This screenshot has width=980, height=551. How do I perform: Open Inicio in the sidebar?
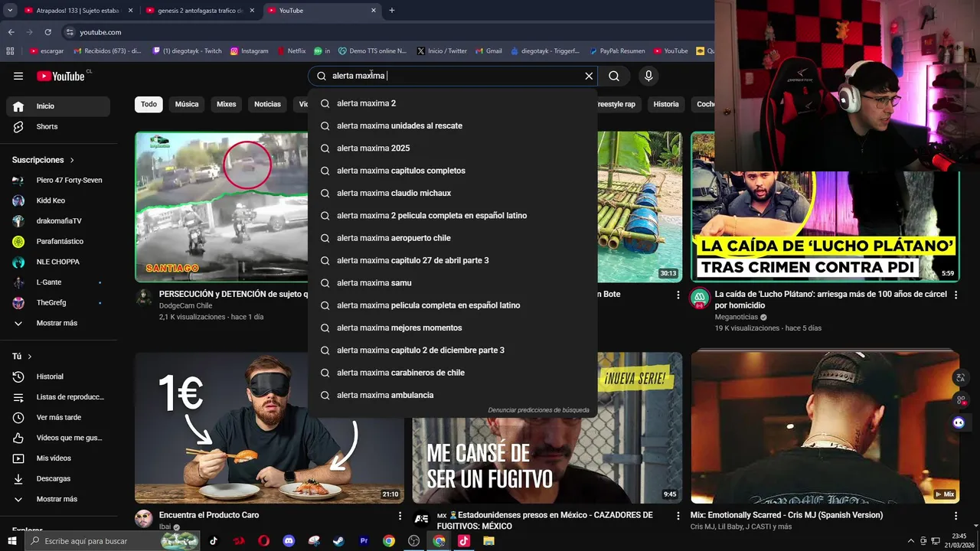click(x=58, y=106)
